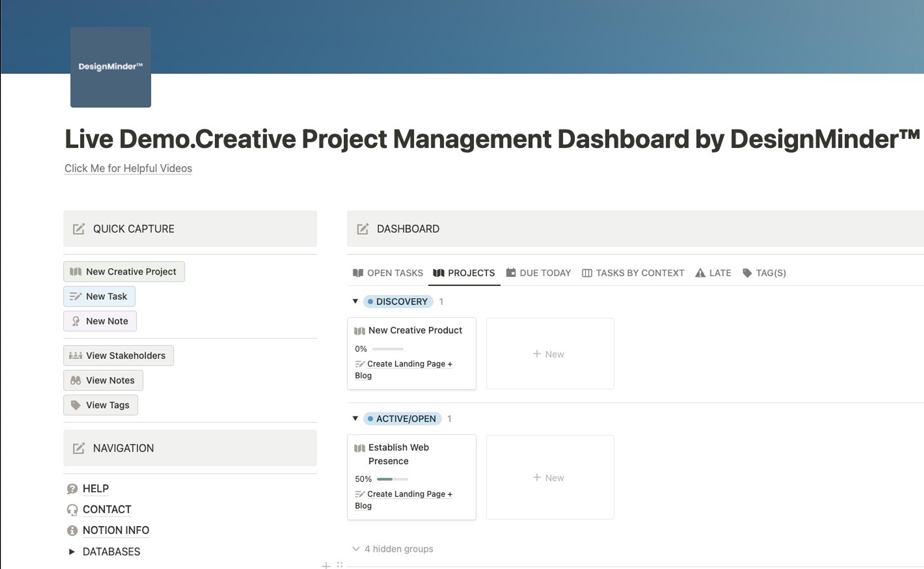The height and width of the screenshot is (569, 924).
Task: Open the Click Me for Helpful Videos link
Action: coord(128,168)
